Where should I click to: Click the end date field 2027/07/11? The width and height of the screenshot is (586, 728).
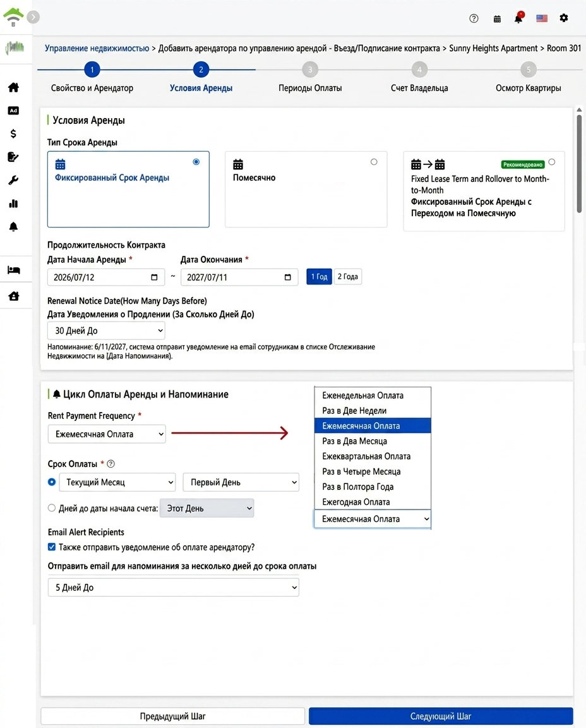[x=239, y=277]
